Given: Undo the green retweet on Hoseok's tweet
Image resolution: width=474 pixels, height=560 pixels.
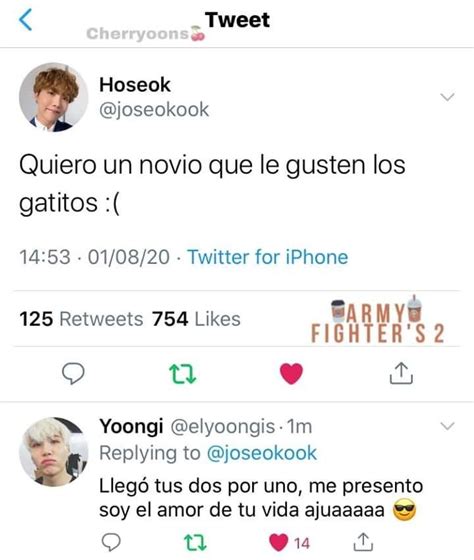Looking at the screenshot, I should pyautogui.click(x=183, y=374).
